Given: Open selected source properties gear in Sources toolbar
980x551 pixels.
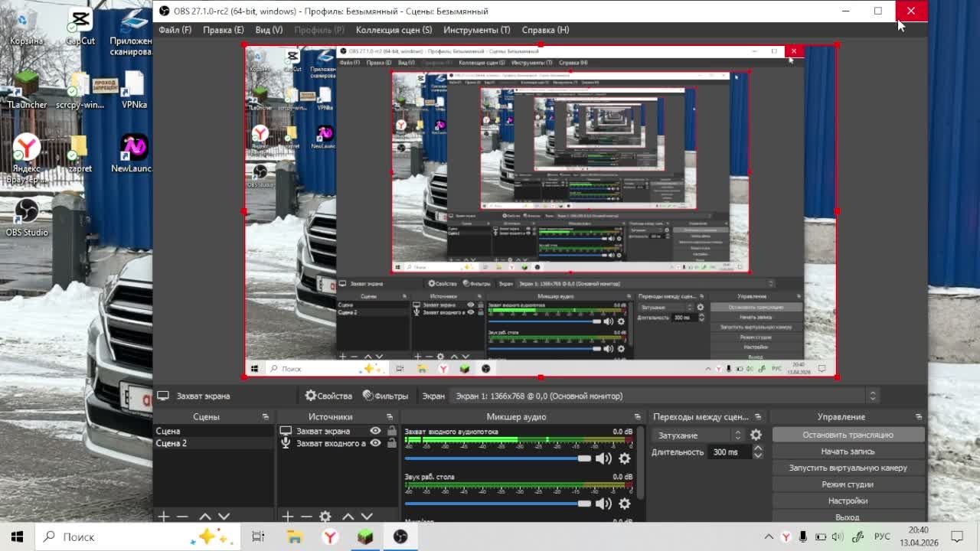Looking at the screenshot, I should [325, 517].
